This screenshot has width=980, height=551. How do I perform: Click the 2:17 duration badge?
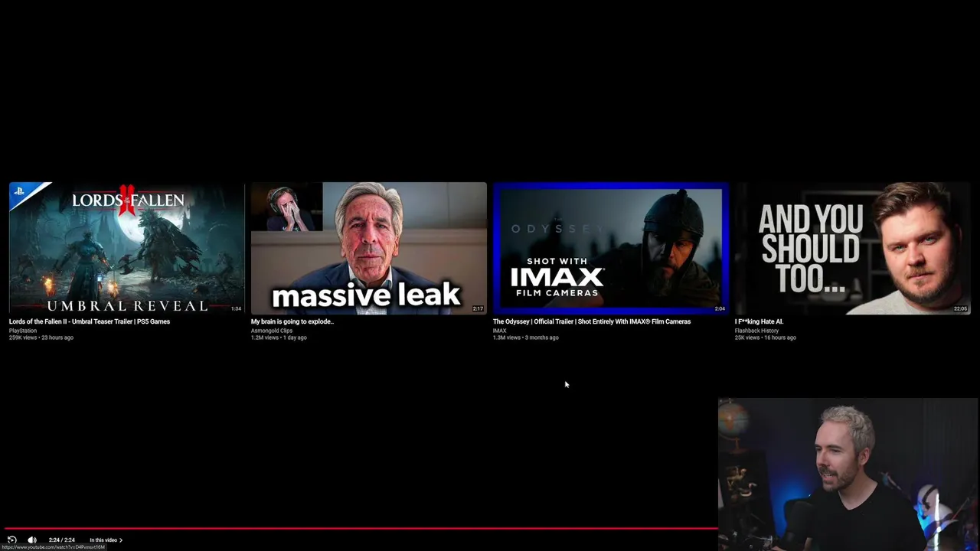tap(478, 309)
